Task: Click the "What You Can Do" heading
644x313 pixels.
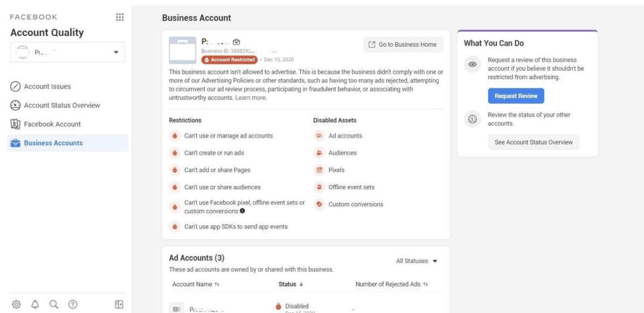Action: (x=494, y=43)
